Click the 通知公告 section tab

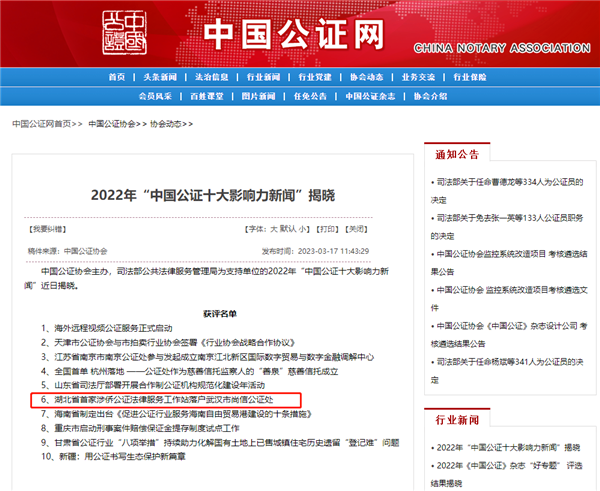point(457,155)
